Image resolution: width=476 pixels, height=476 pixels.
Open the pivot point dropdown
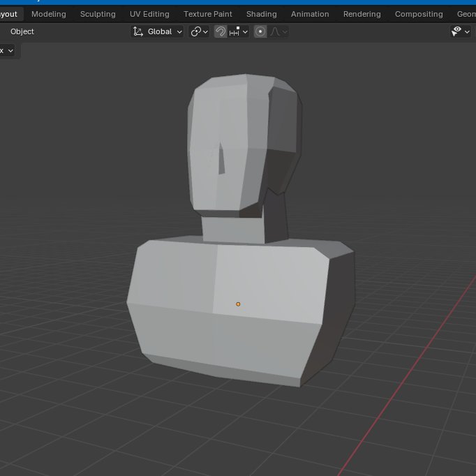pos(199,31)
